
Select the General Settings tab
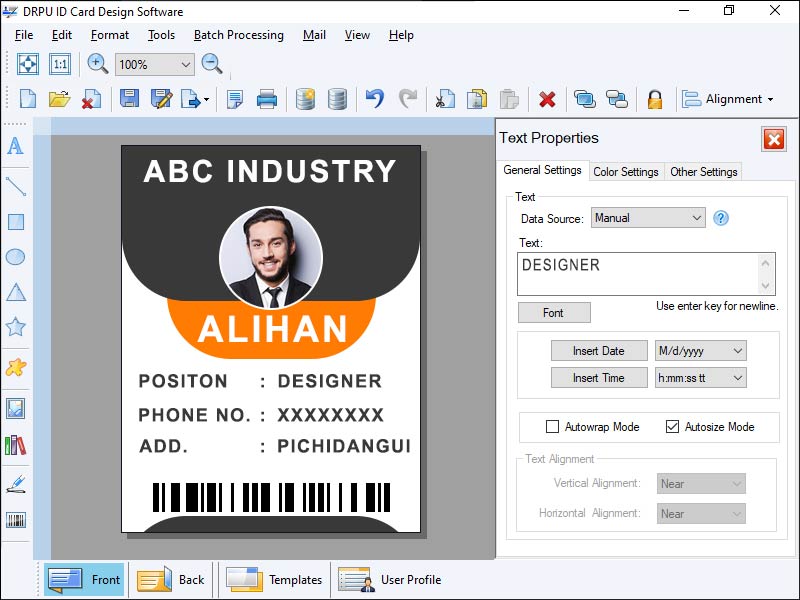(542, 170)
